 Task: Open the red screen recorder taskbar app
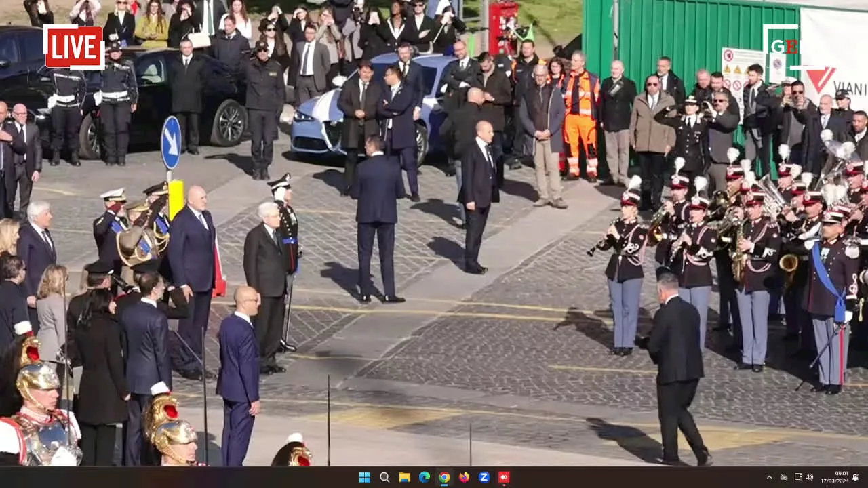point(504,477)
